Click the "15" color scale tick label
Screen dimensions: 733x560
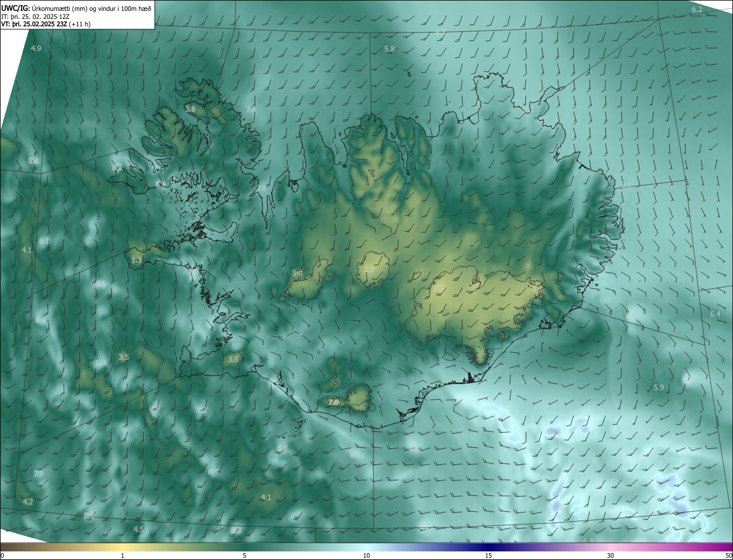488,555
